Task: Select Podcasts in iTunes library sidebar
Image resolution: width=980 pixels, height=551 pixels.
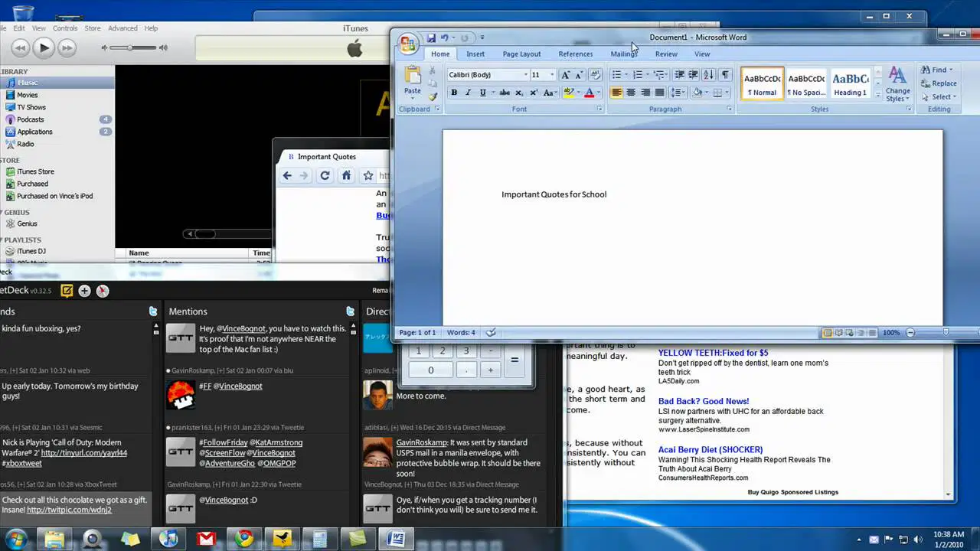Action: coord(31,119)
